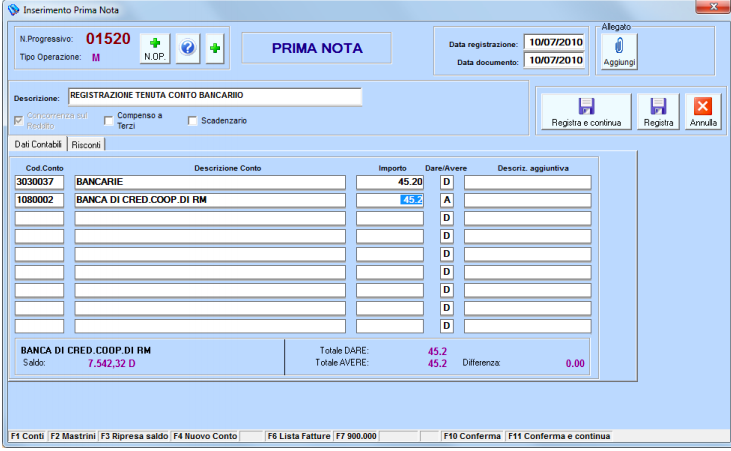Click the highlighted 45.2 Importo field
Screen dimensions: 731x451
tap(390, 200)
